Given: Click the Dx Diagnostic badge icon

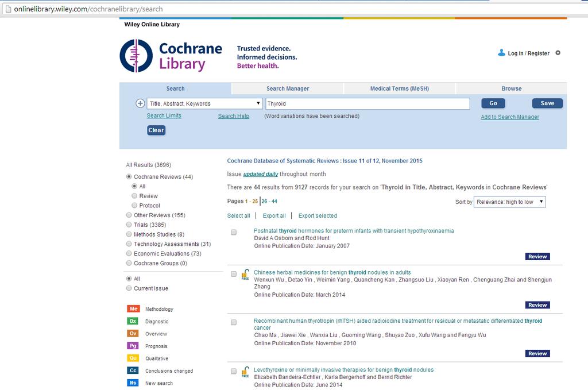Looking at the screenshot, I should [x=133, y=321].
